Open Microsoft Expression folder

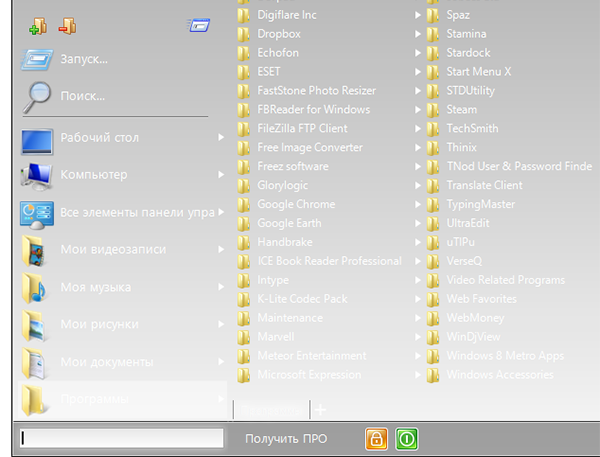pos(329,375)
